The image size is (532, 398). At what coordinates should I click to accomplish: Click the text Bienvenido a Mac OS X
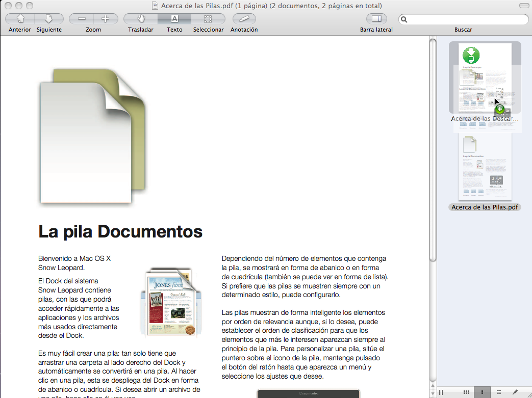74,258
